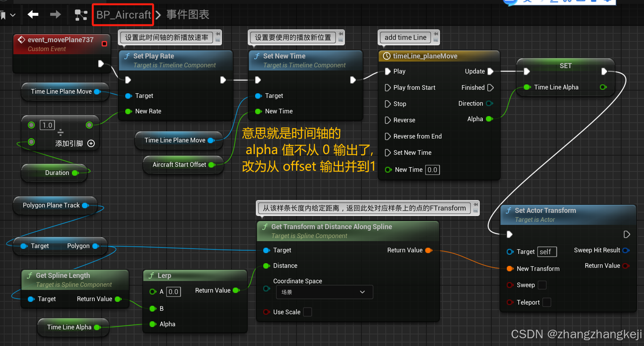Click the timeline Play input pin
Screen dimensions: 644x346
(x=388, y=71)
